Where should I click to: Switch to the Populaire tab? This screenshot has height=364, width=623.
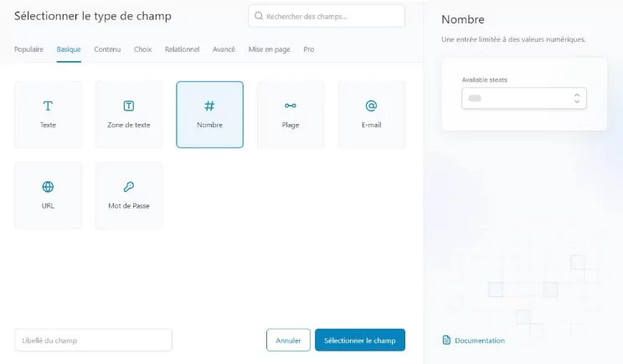pyautogui.click(x=28, y=49)
